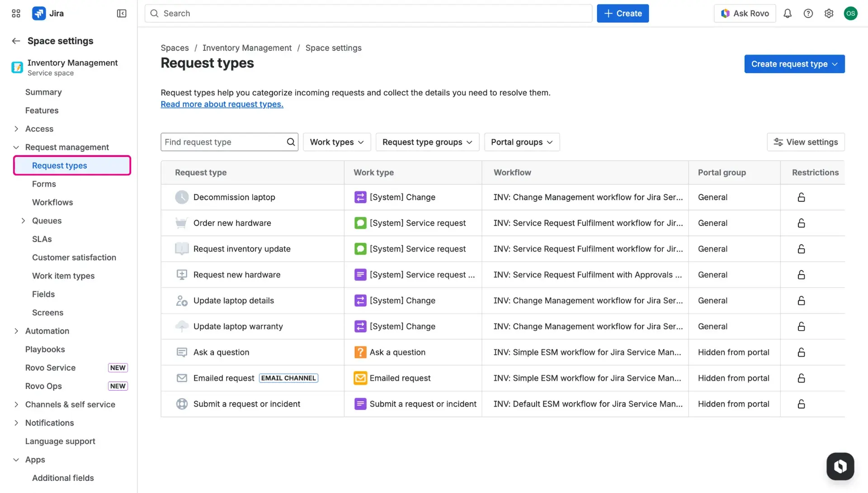
Task: Open Jira settings via the gear icon
Action: [829, 13]
